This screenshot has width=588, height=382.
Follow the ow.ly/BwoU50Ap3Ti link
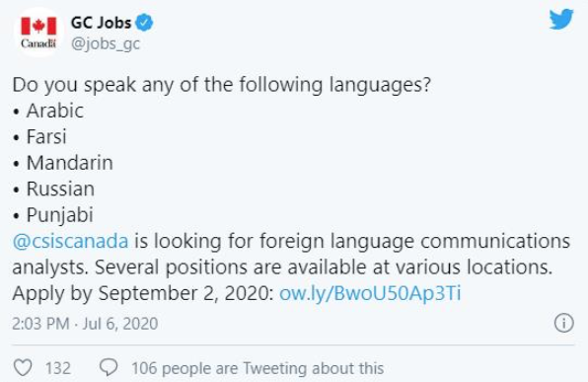pos(370,293)
